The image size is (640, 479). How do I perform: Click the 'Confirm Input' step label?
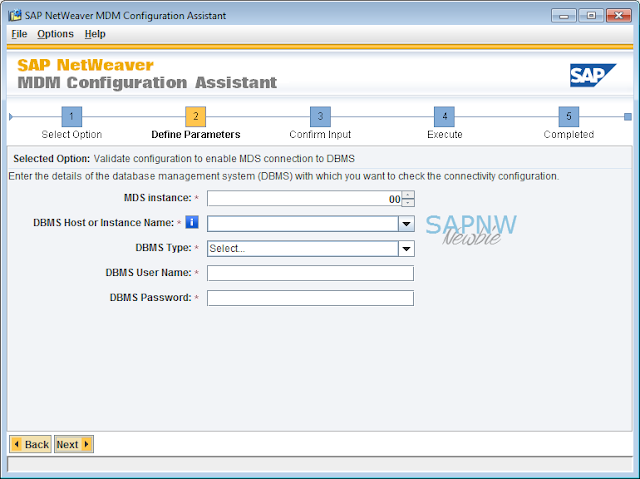coord(320,135)
